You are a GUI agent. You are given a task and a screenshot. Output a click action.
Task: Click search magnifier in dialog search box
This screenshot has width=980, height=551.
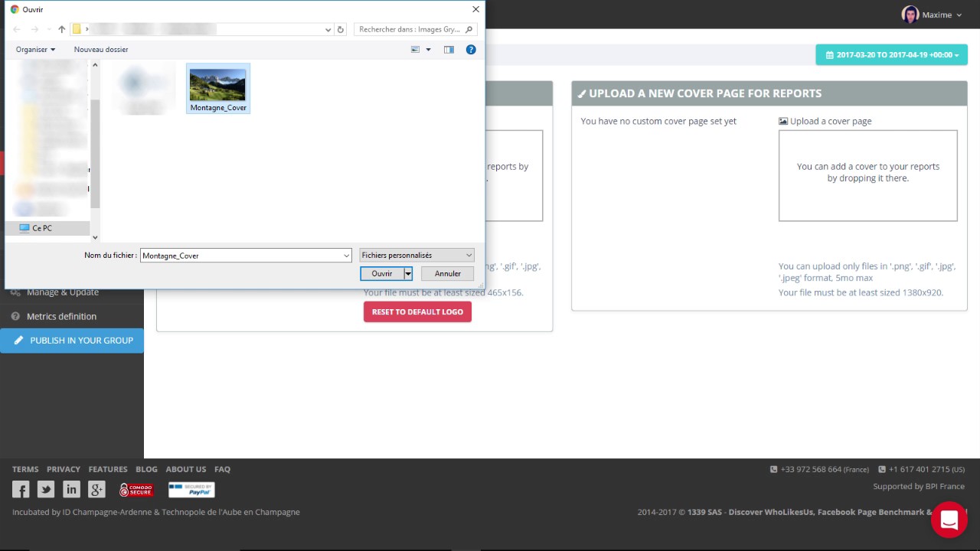click(x=469, y=29)
